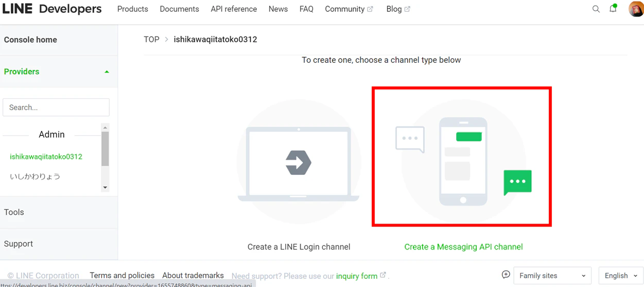Click the provider list scroll-down arrow
644x287 pixels.
[x=105, y=188]
